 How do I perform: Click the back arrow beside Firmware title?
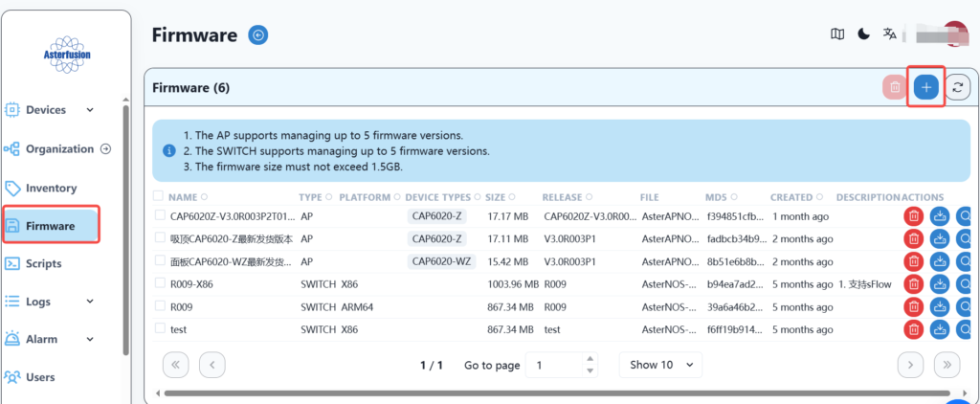[258, 35]
